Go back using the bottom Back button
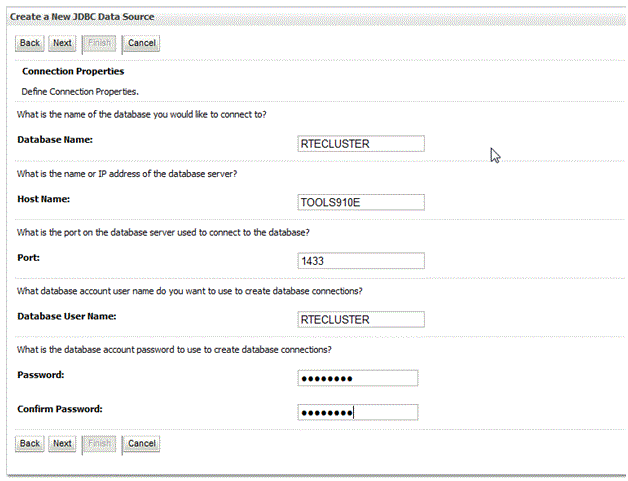 click(30, 443)
